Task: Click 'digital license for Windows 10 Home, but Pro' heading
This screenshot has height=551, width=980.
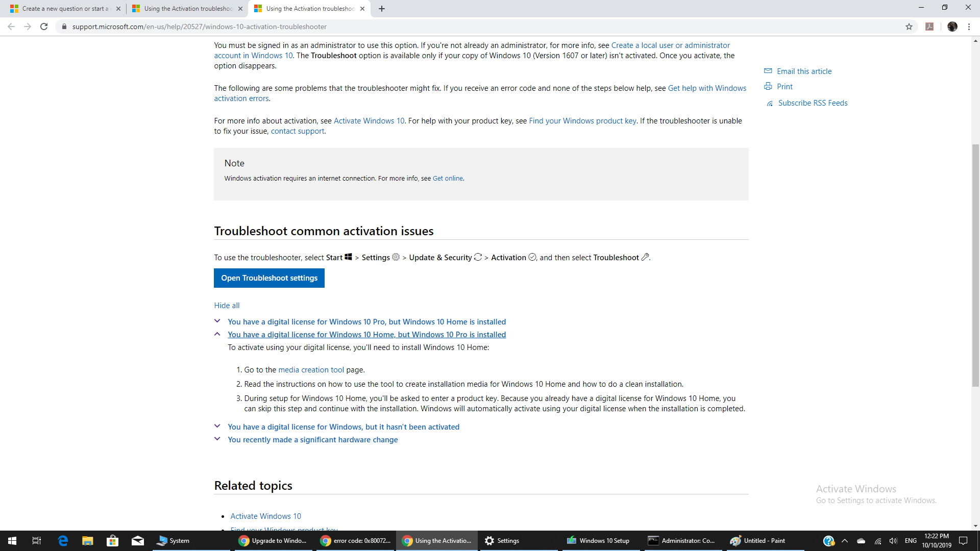Action: pyautogui.click(x=366, y=335)
